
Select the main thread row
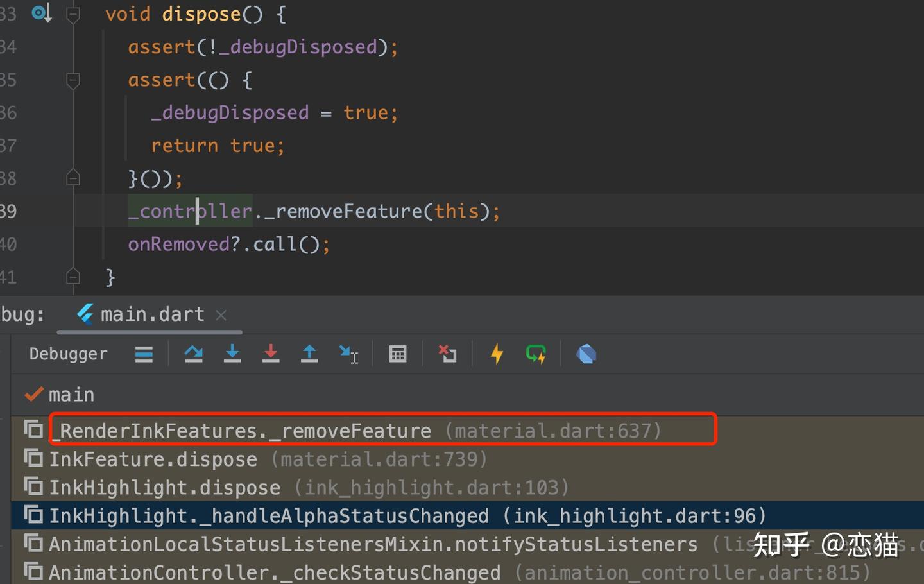[x=467, y=395]
